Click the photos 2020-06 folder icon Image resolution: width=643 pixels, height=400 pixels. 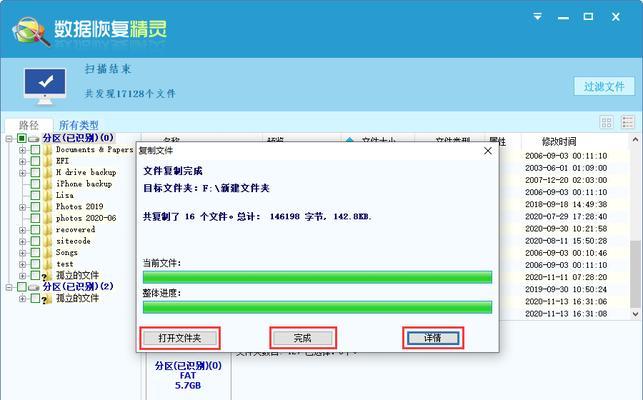click(48, 218)
